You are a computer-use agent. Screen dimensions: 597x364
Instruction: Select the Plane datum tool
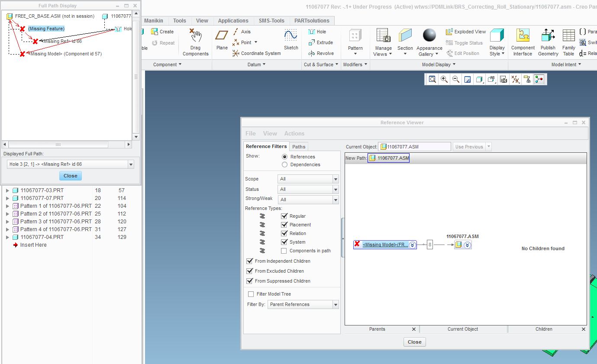click(x=222, y=40)
